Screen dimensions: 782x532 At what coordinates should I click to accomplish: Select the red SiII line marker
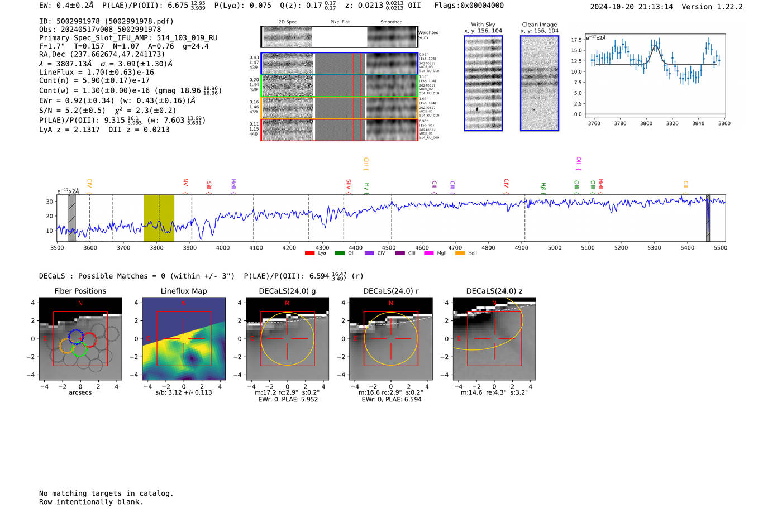pos(209,188)
